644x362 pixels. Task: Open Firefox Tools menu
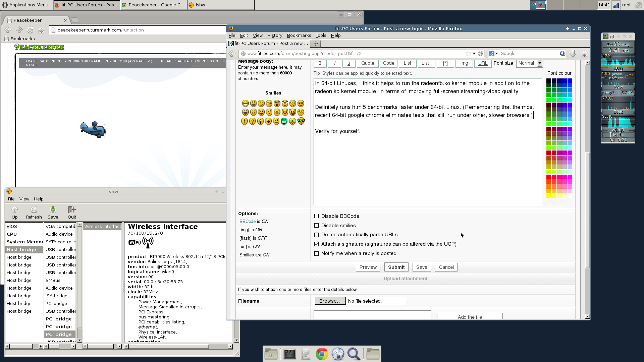click(321, 35)
